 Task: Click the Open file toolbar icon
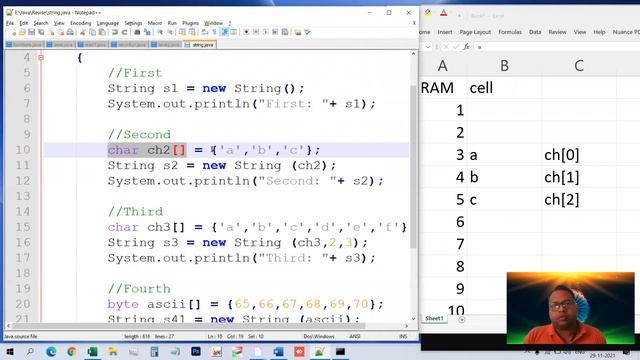[x=22, y=32]
